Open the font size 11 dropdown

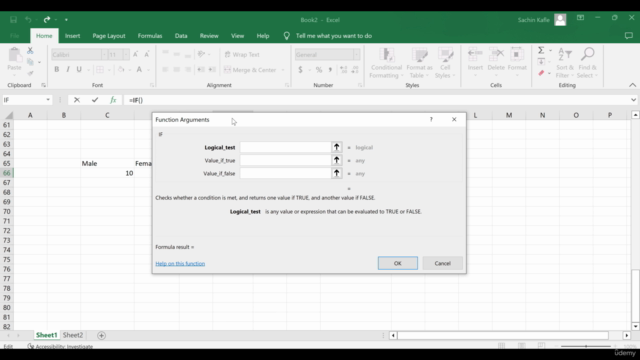click(x=125, y=55)
